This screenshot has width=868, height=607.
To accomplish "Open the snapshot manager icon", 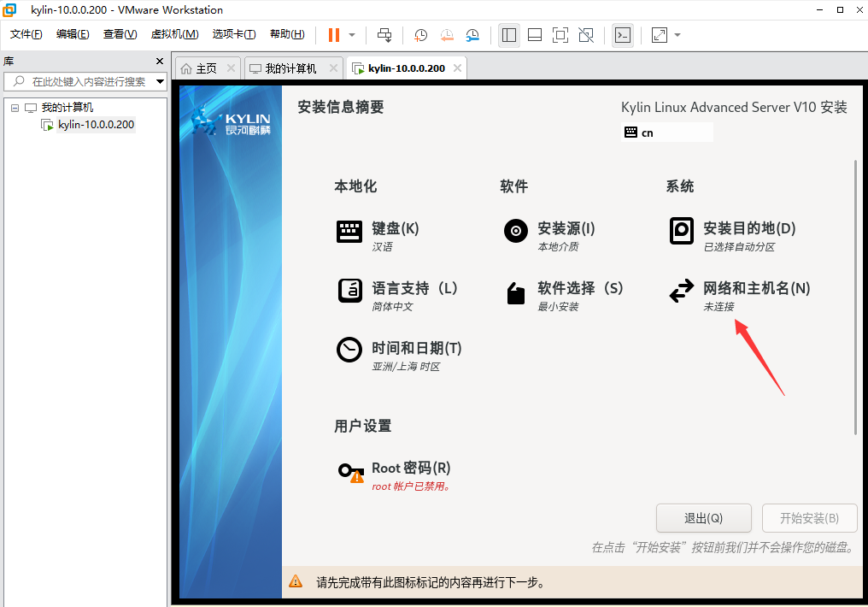I will coord(472,35).
